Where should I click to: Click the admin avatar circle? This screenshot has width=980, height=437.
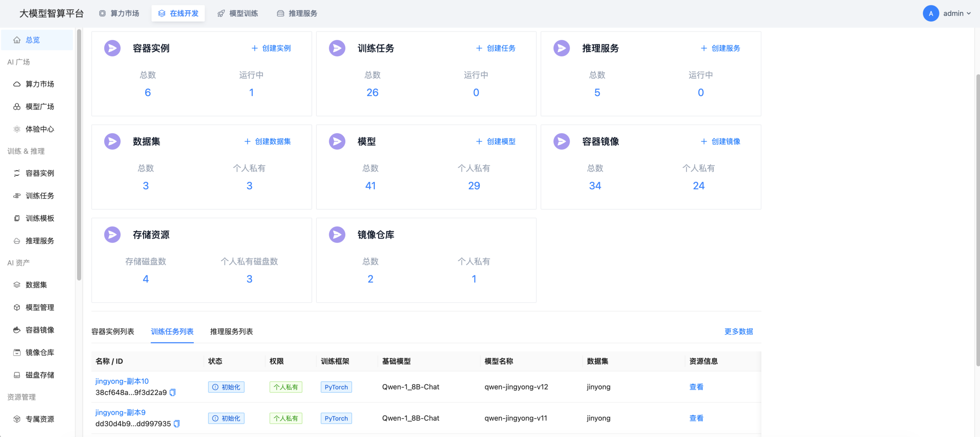click(931, 13)
